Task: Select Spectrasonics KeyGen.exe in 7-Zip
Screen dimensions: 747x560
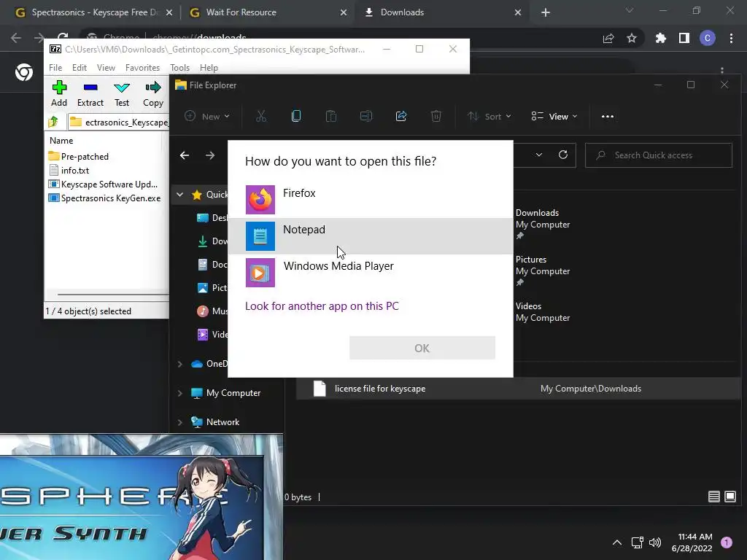Action: click(x=104, y=198)
